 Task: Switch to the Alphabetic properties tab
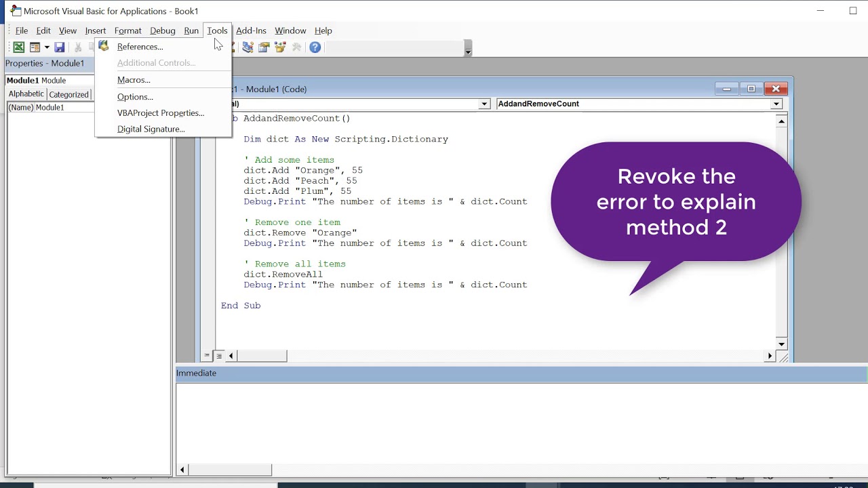click(x=26, y=94)
